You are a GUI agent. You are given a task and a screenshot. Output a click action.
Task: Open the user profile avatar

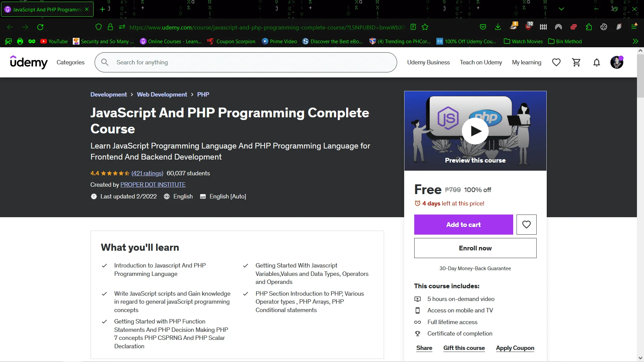click(x=616, y=62)
